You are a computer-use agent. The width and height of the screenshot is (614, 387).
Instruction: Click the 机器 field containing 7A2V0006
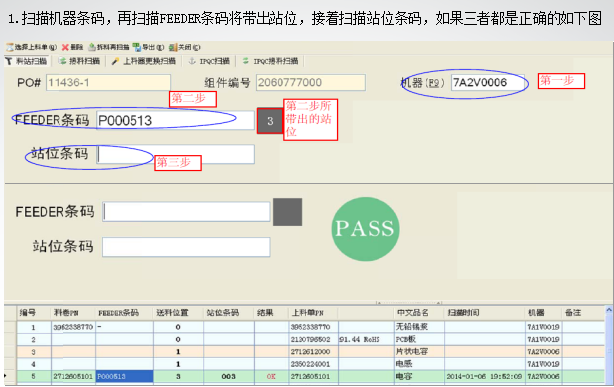coord(487,83)
